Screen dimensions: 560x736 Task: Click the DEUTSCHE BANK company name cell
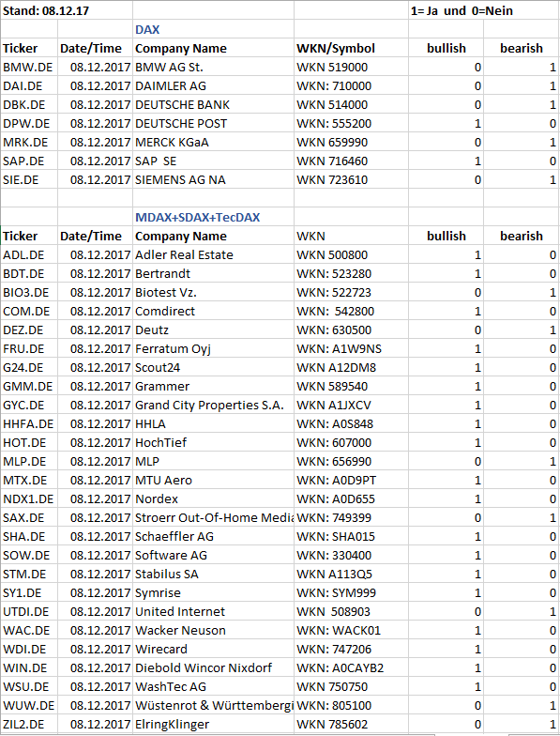pyautogui.click(x=214, y=105)
